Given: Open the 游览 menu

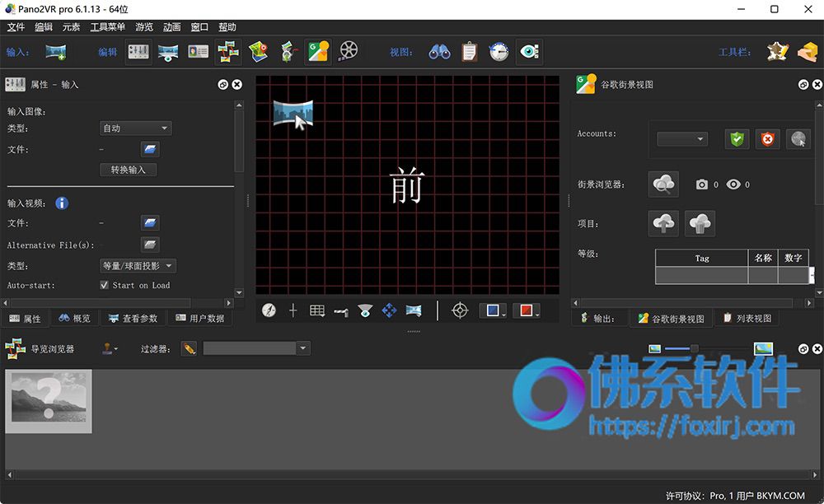Looking at the screenshot, I should coord(144,27).
